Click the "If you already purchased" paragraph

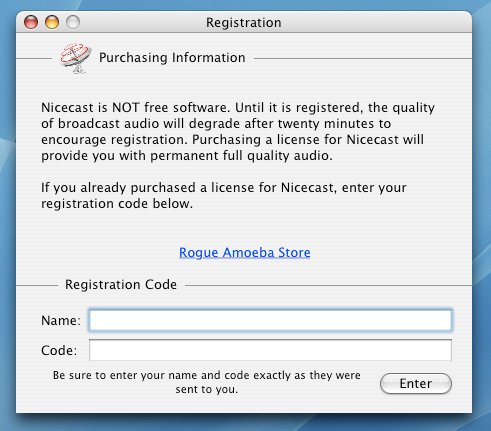tap(224, 195)
